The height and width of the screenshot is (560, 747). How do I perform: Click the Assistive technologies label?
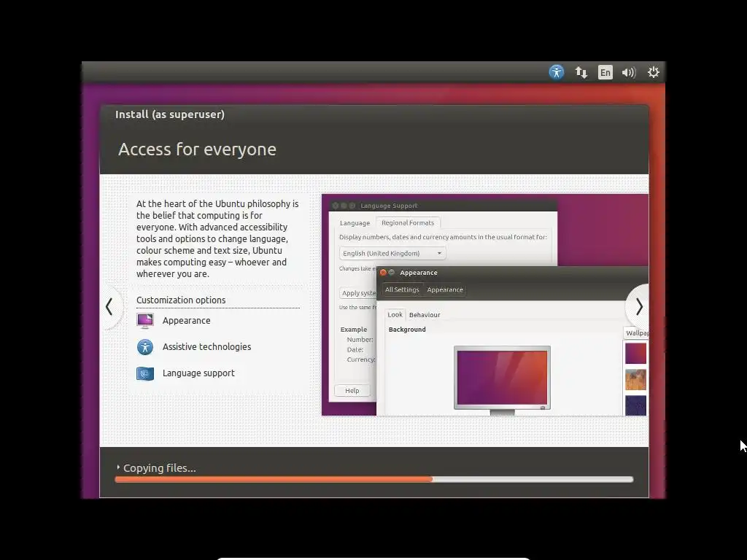coord(206,346)
